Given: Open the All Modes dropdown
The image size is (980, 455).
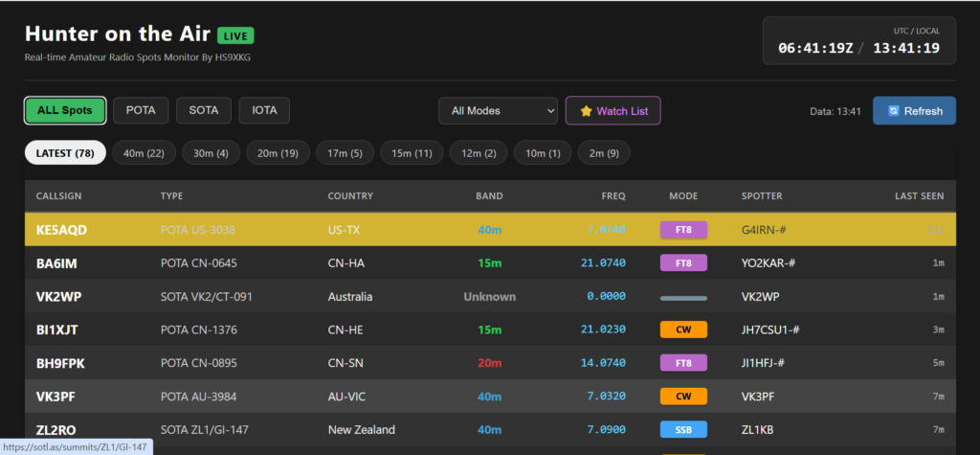Looking at the screenshot, I should pyautogui.click(x=498, y=111).
